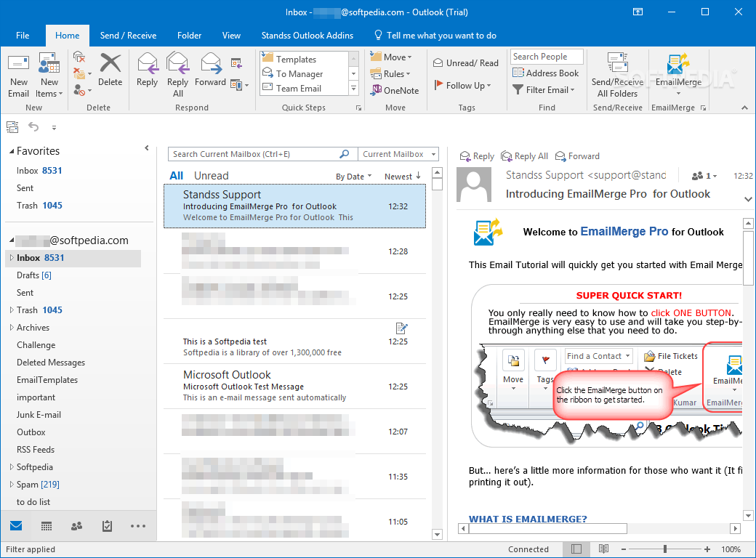Click the Undo quick access icon
756x558 pixels.
coord(33,127)
